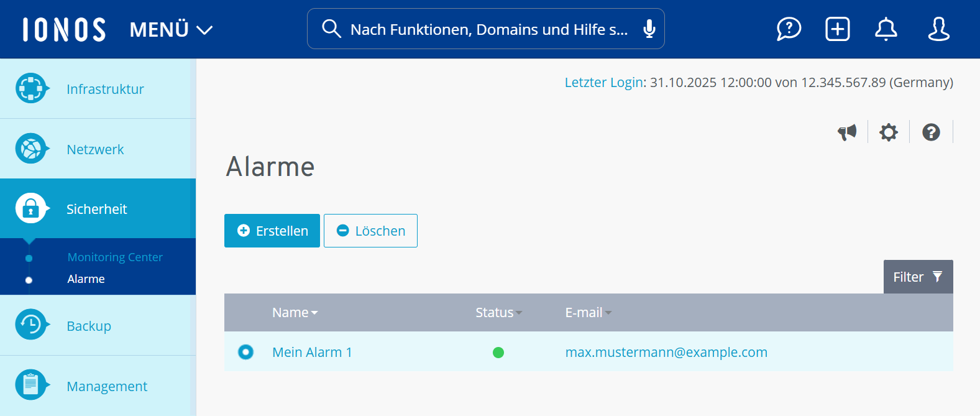The height and width of the screenshot is (416, 980).
Task: Click the Infrastruktur sidebar icon
Action: click(x=32, y=88)
